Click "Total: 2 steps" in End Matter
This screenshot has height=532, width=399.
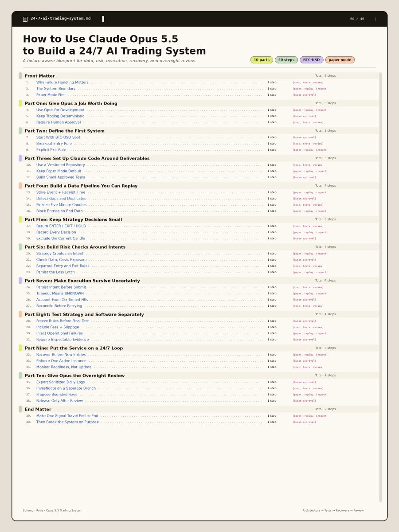point(325,409)
